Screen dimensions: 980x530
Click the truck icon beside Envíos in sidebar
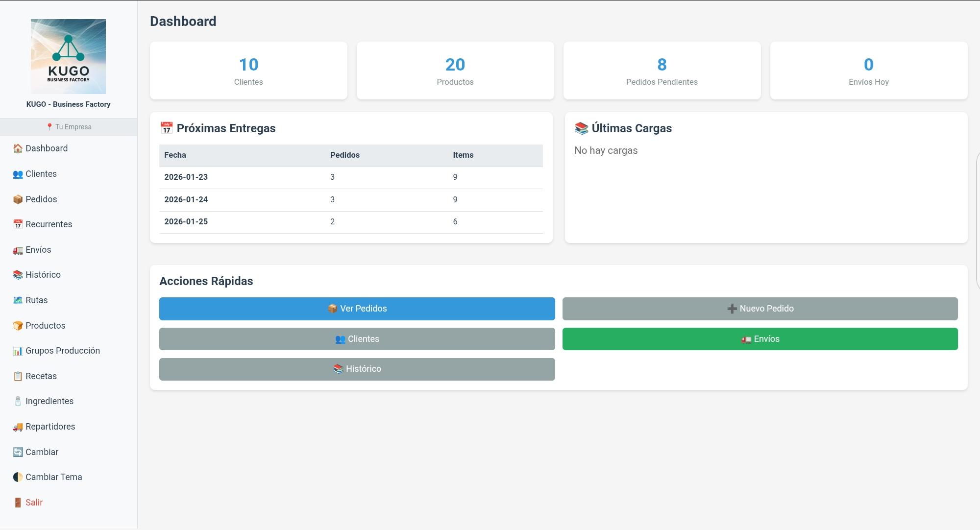[x=18, y=250]
